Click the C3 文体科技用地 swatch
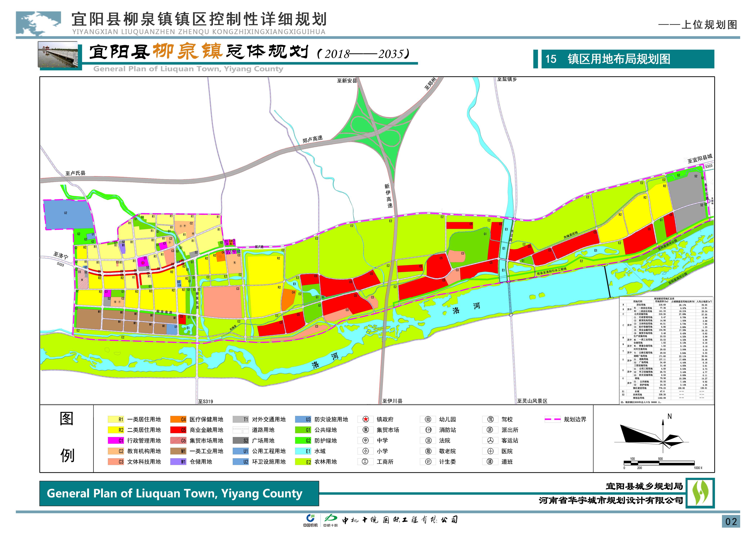Screen dimensions: 756x535 pyautogui.click(x=116, y=462)
